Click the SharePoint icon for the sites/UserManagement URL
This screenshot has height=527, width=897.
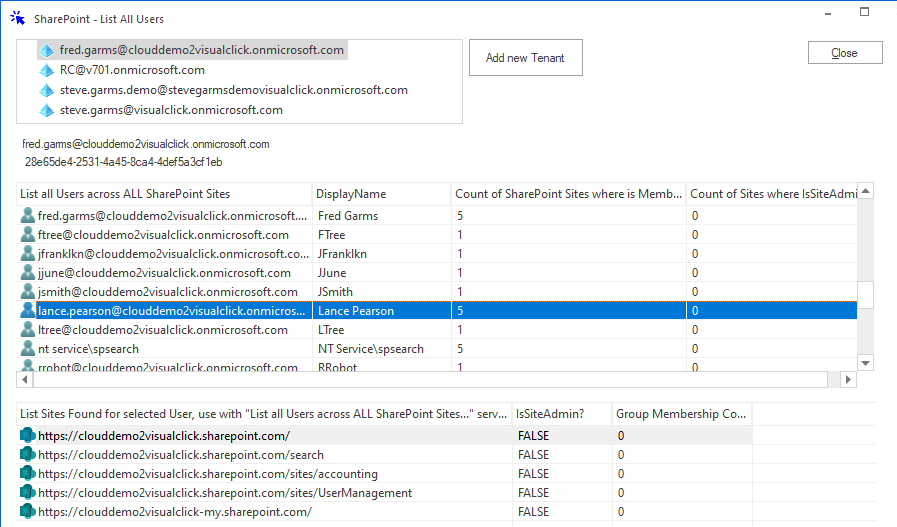coord(28,493)
